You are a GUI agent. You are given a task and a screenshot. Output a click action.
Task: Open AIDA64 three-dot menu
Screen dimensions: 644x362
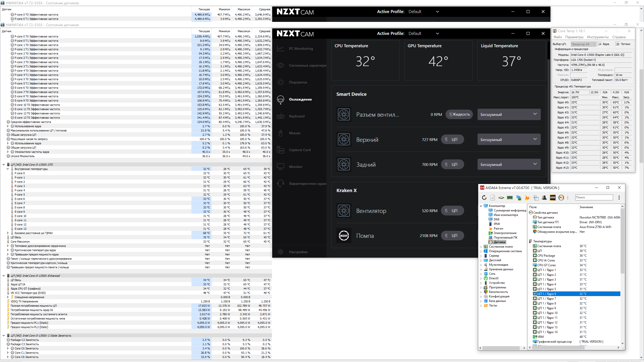(x=619, y=198)
